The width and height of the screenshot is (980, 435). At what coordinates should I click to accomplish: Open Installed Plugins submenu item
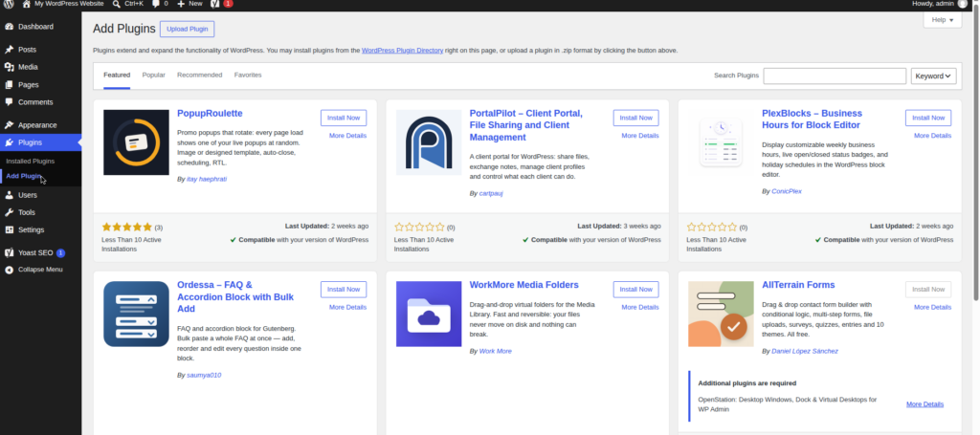30,161
